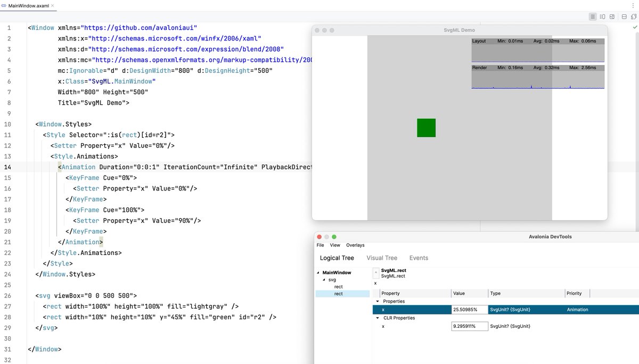This screenshot has height=364, width=639.
Task: Click the Value column header
Action: click(469, 293)
